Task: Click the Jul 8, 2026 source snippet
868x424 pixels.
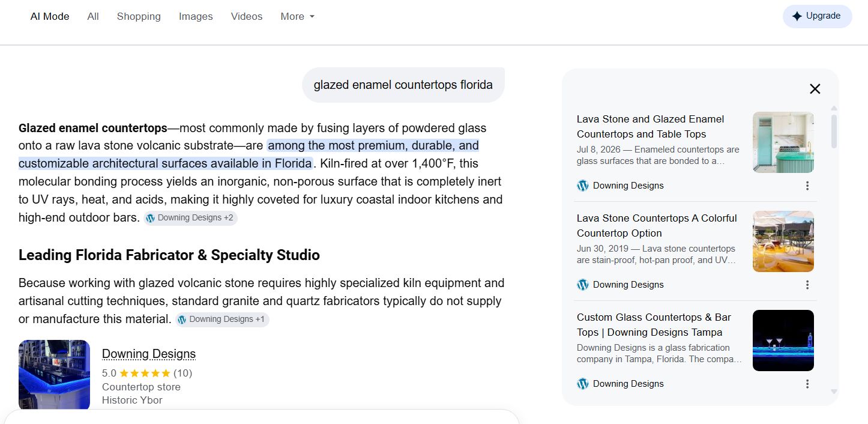Action: (x=658, y=155)
